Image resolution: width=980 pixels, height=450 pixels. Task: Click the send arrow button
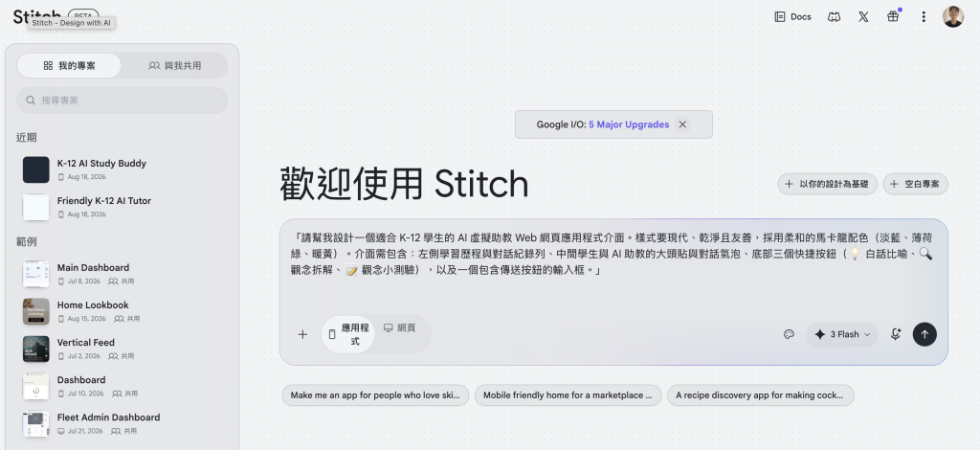pos(924,334)
